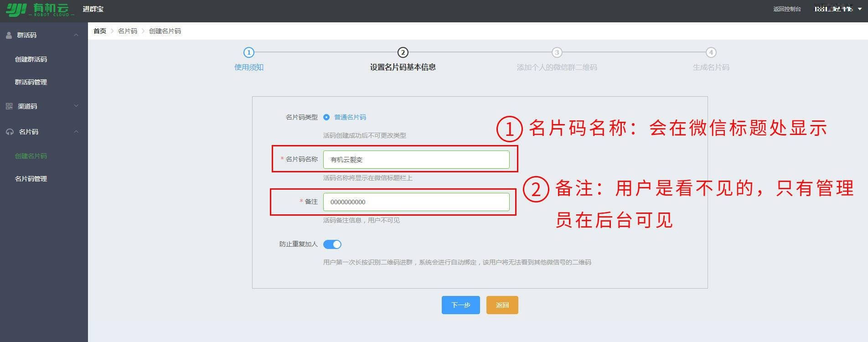Select the 渠道码 menu label

tap(27, 106)
